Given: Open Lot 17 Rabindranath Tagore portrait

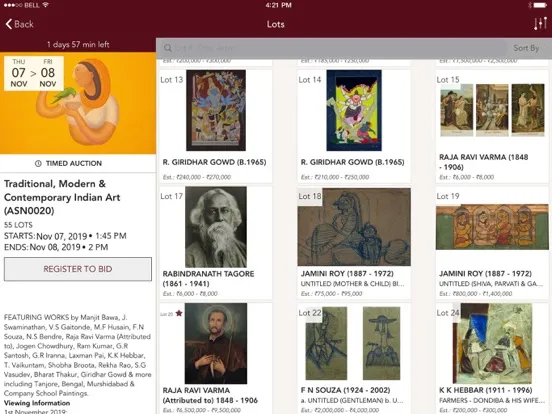Looking at the screenshot, I should 216,227.
